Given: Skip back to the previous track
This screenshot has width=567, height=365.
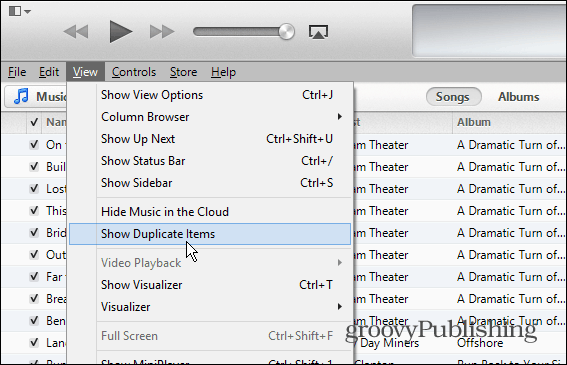Looking at the screenshot, I should click(x=76, y=32).
